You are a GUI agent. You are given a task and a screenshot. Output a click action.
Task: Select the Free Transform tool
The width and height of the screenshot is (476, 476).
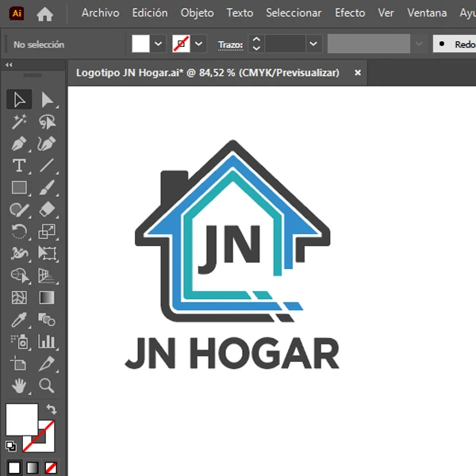pyautogui.click(x=47, y=253)
